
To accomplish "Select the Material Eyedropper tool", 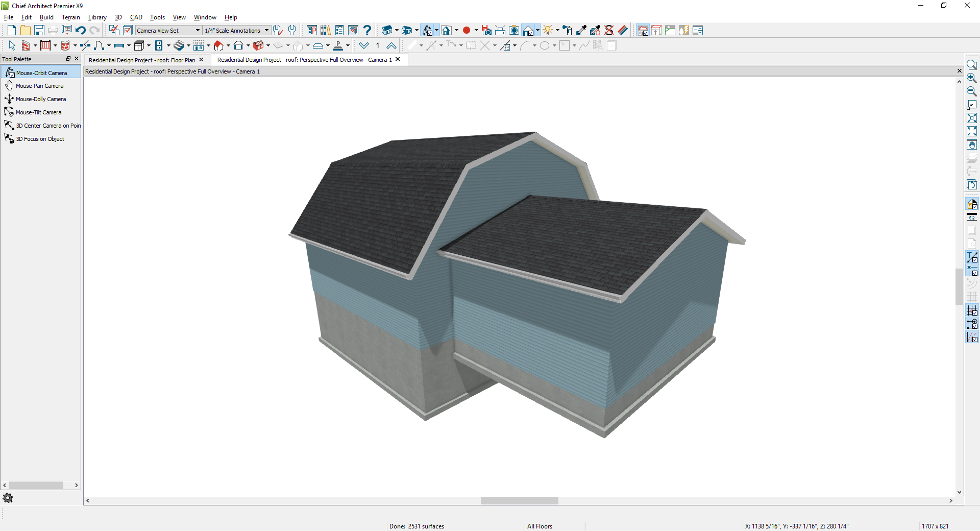I will (x=581, y=31).
